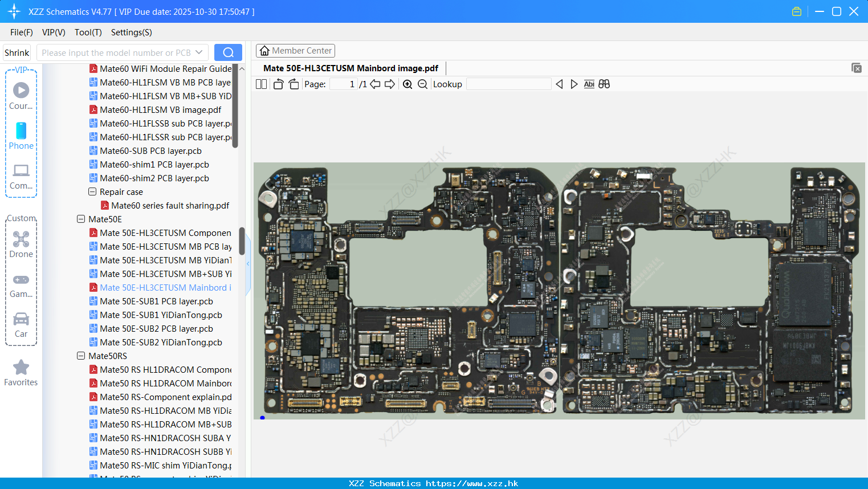
Task: Open Mate50 RS HL1DRACOM Mainboard file
Action: [160, 384]
